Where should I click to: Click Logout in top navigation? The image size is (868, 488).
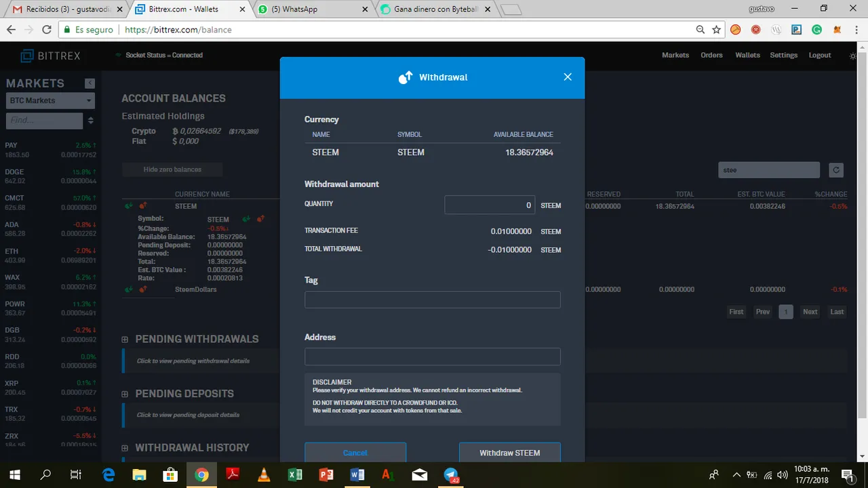[820, 56]
